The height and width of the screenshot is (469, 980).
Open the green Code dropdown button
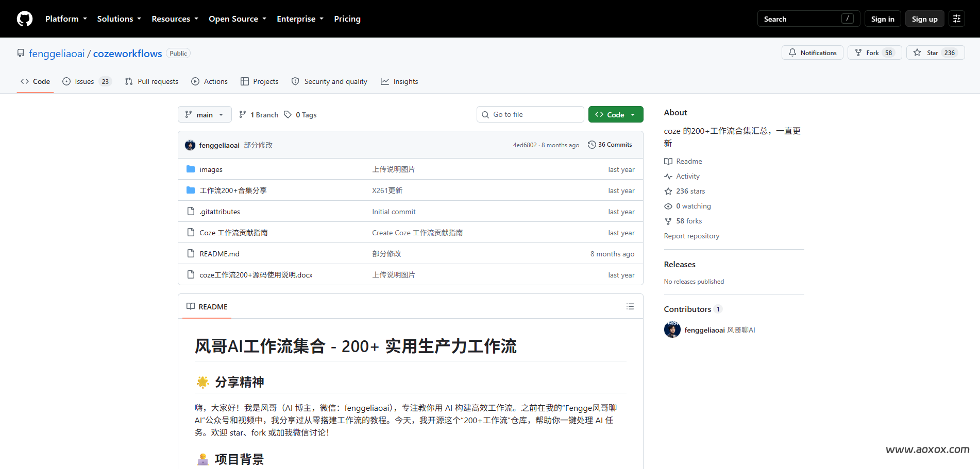pyautogui.click(x=616, y=114)
